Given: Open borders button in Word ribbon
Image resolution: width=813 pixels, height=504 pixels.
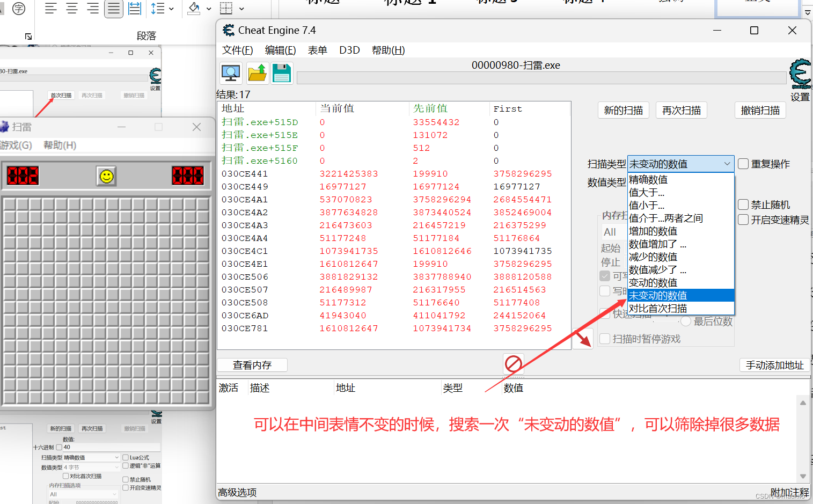Looking at the screenshot, I should tap(226, 9).
